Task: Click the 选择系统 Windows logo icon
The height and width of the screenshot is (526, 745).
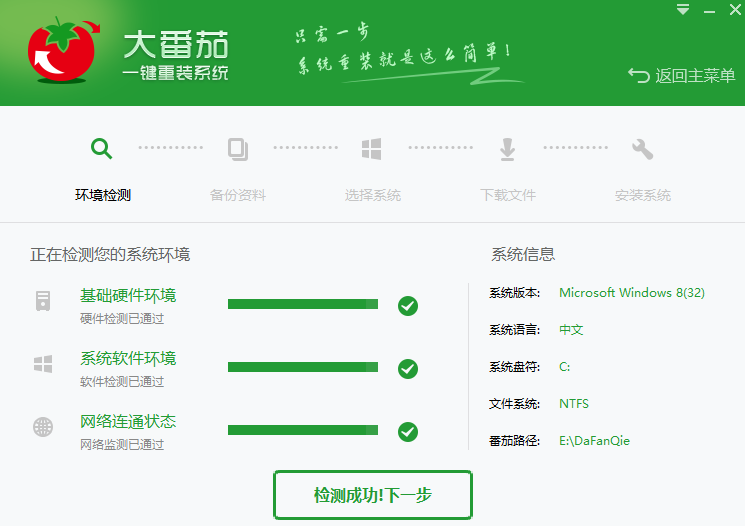Action: [372, 149]
